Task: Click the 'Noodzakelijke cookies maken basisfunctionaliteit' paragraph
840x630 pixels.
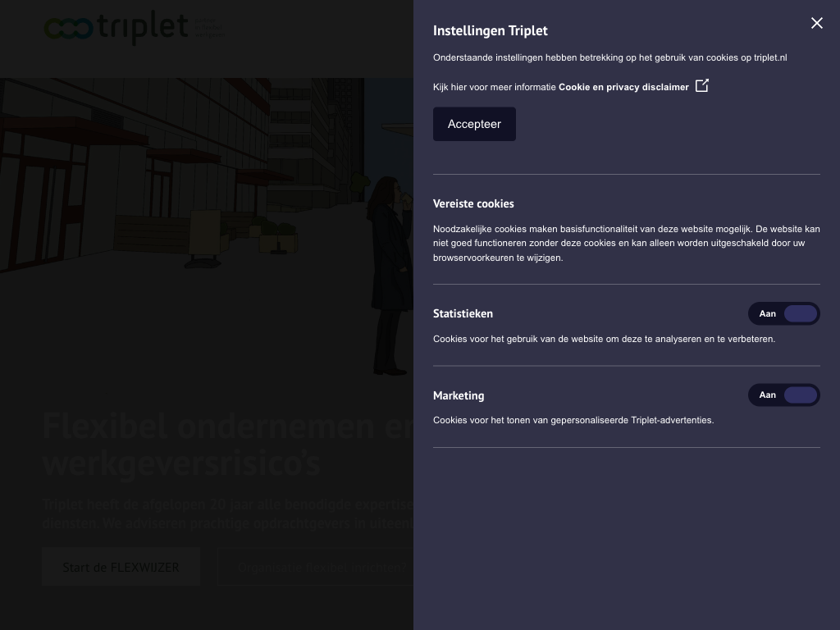Action: point(626,243)
